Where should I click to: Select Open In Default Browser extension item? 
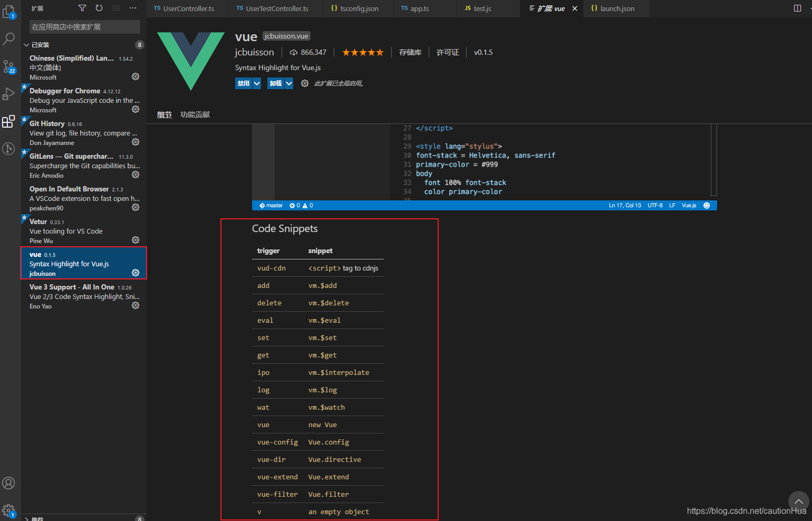[84, 198]
